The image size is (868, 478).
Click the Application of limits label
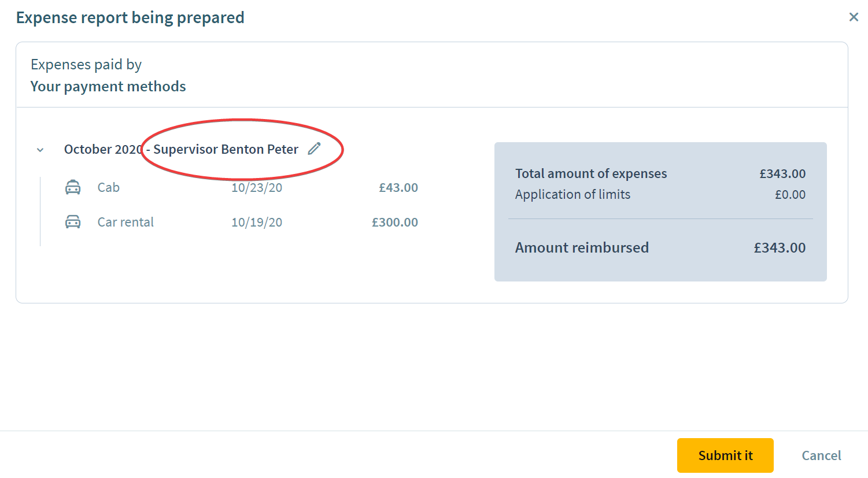tap(572, 194)
